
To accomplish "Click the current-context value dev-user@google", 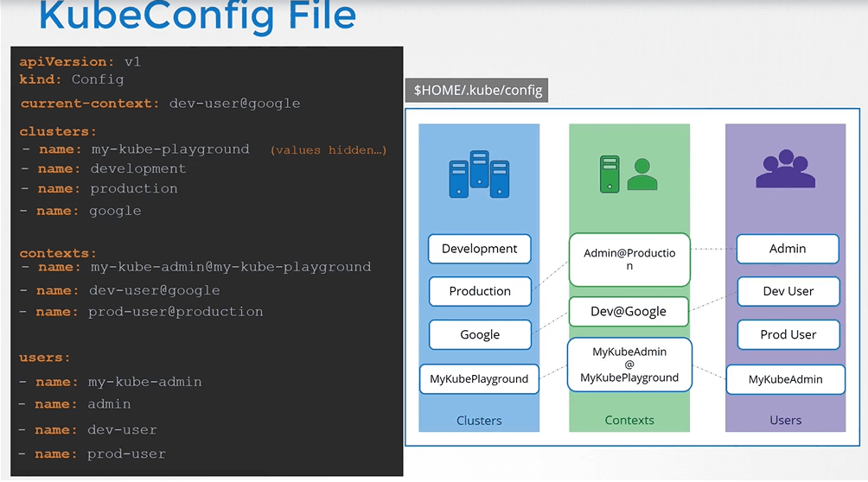I will (x=234, y=104).
